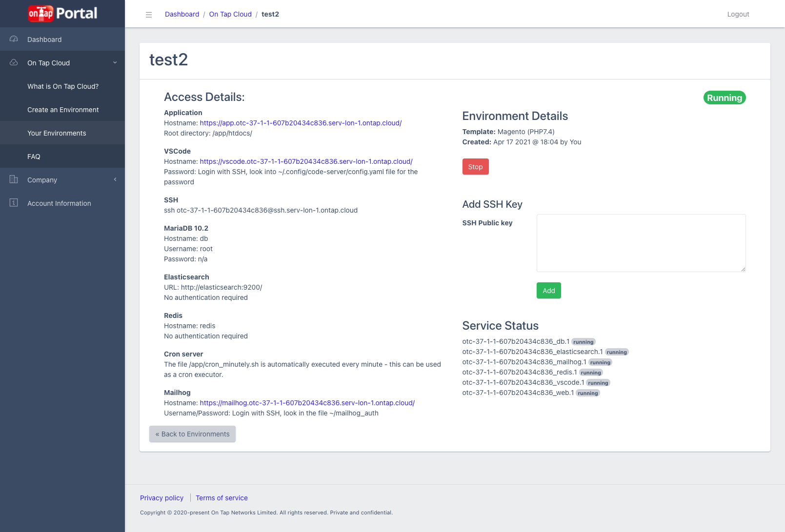785x532 pixels.
Task: Open the Mailhog hostname link
Action: click(x=307, y=403)
